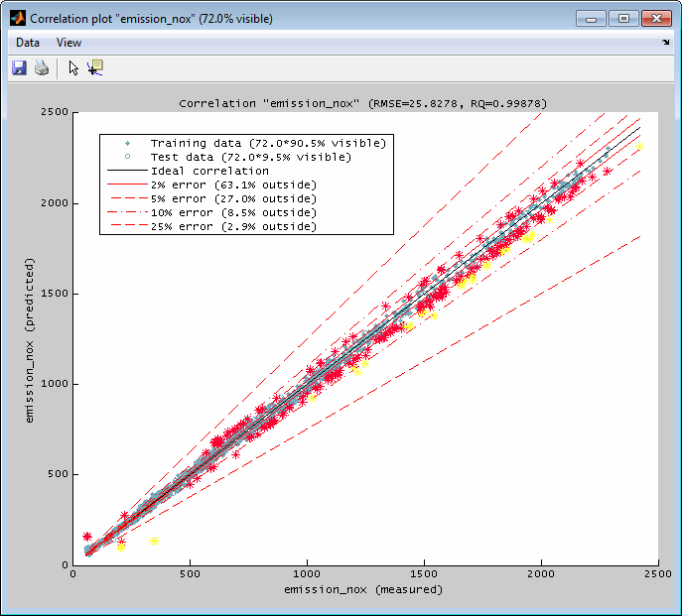Image resolution: width=682 pixels, height=616 pixels.
Task: Minimize the correlation plot window
Action: coord(591,19)
